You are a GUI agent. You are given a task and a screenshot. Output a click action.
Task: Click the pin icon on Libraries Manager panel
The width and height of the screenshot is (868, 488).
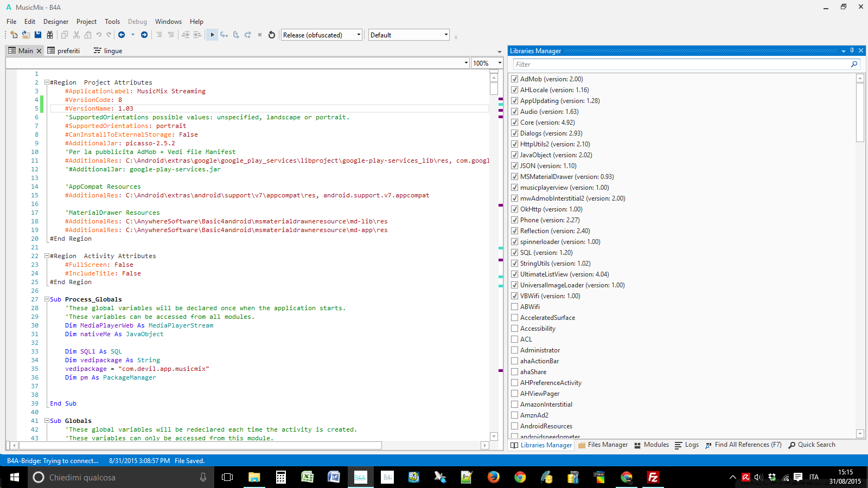(x=852, y=50)
